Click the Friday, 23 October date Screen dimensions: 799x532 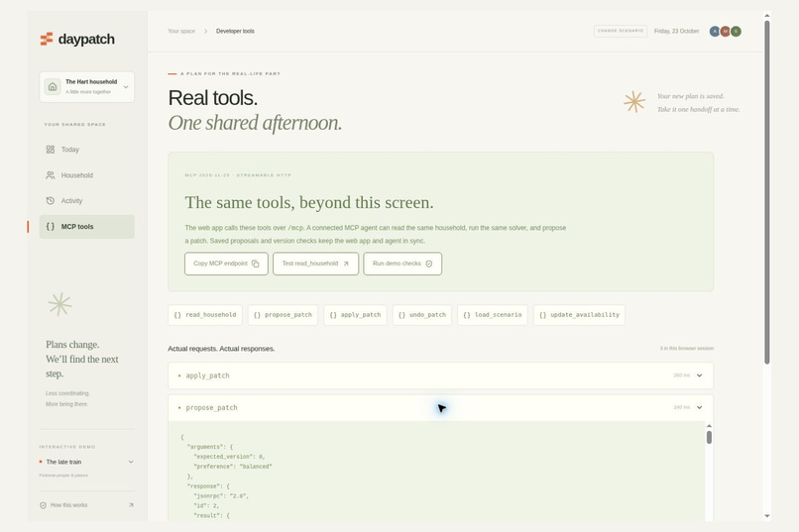676,31
